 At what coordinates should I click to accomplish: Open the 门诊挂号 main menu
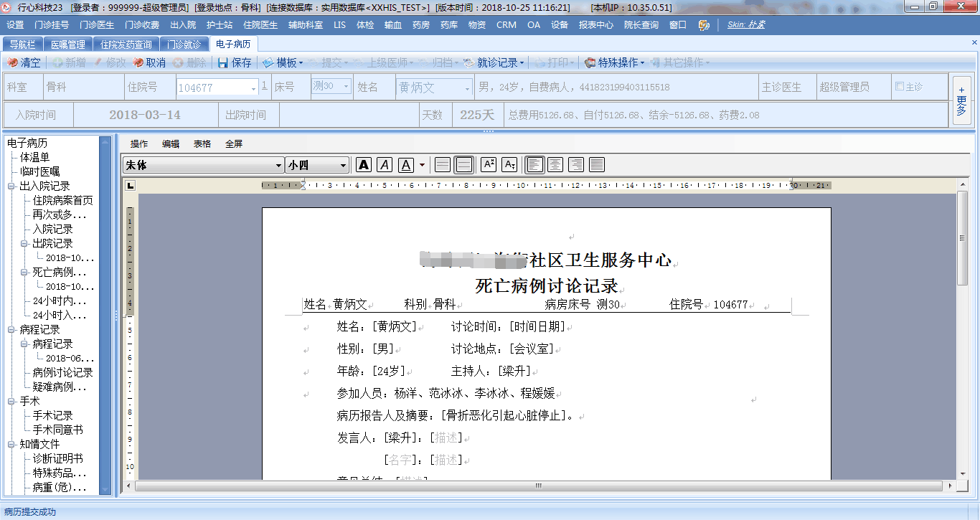pyautogui.click(x=52, y=24)
